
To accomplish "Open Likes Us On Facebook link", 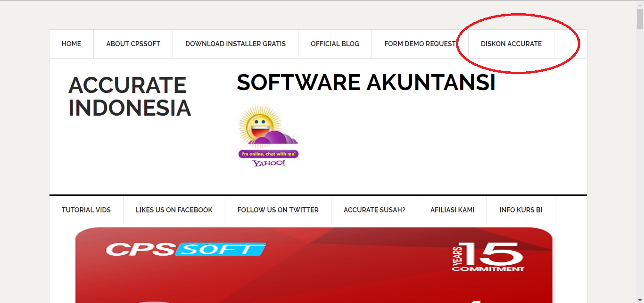I will [x=174, y=210].
